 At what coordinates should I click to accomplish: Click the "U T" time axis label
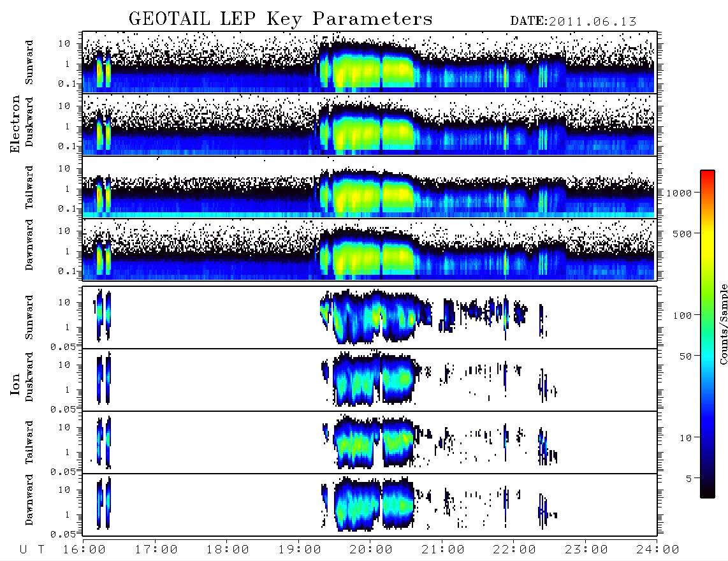tap(33, 550)
